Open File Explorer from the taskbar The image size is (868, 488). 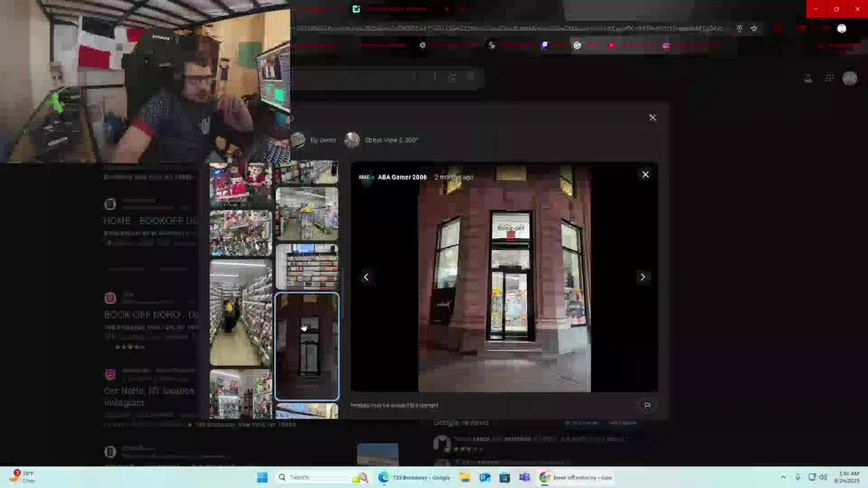click(465, 477)
